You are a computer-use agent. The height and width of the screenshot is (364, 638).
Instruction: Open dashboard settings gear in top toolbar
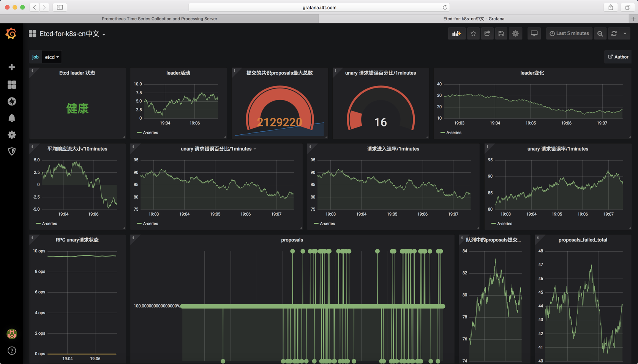[515, 33]
